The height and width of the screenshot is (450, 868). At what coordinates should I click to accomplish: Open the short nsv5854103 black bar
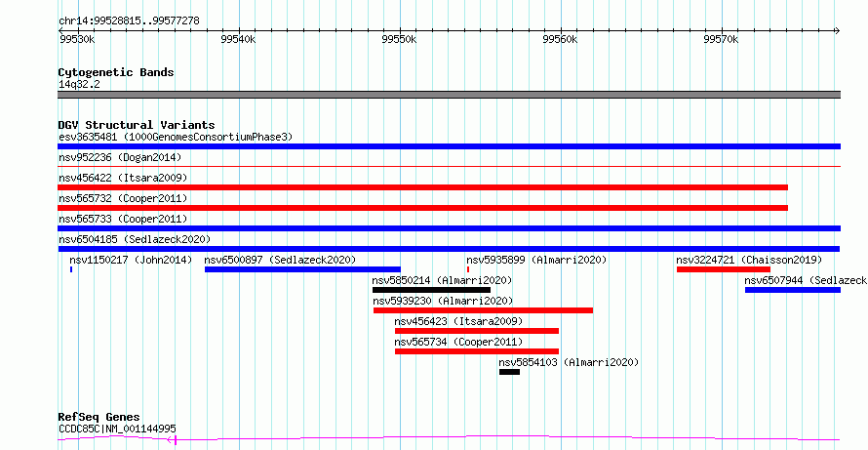coord(509,372)
